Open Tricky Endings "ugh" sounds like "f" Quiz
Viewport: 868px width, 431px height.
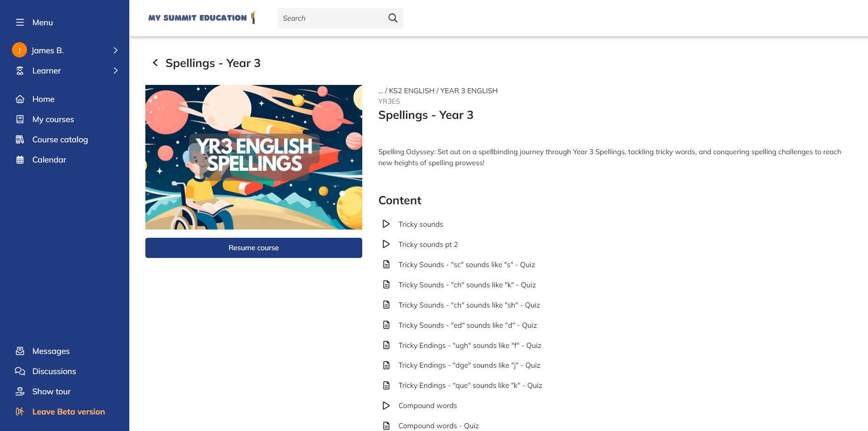(x=470, y=345)
